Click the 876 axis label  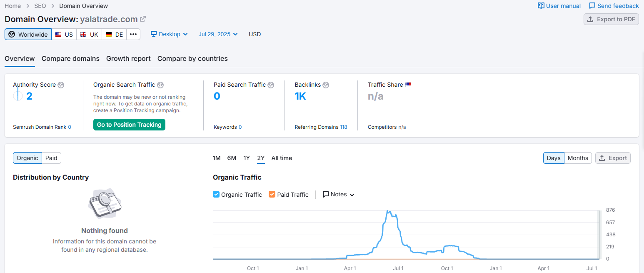[x=610, y=210]
